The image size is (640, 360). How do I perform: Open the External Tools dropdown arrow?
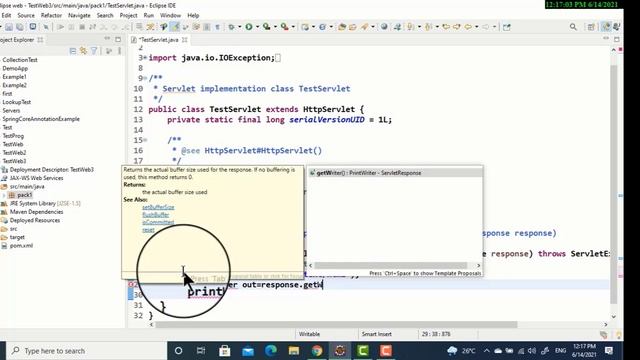click(x=293, y=27)
